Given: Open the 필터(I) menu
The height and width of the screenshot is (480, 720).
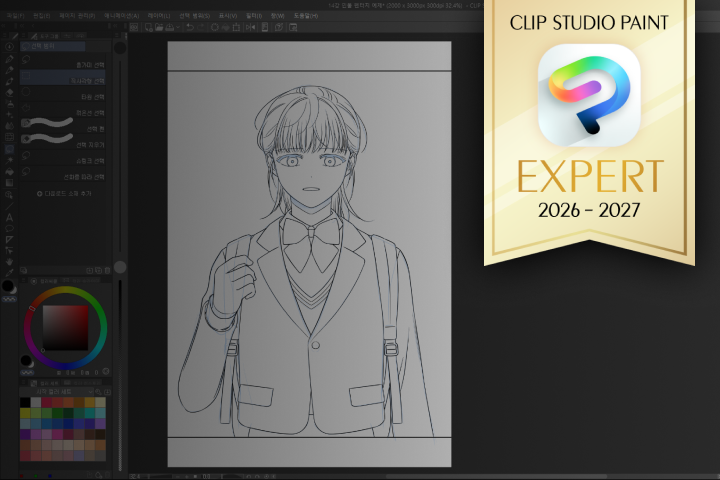Looking at the screenshot, I should pos(254,16).
